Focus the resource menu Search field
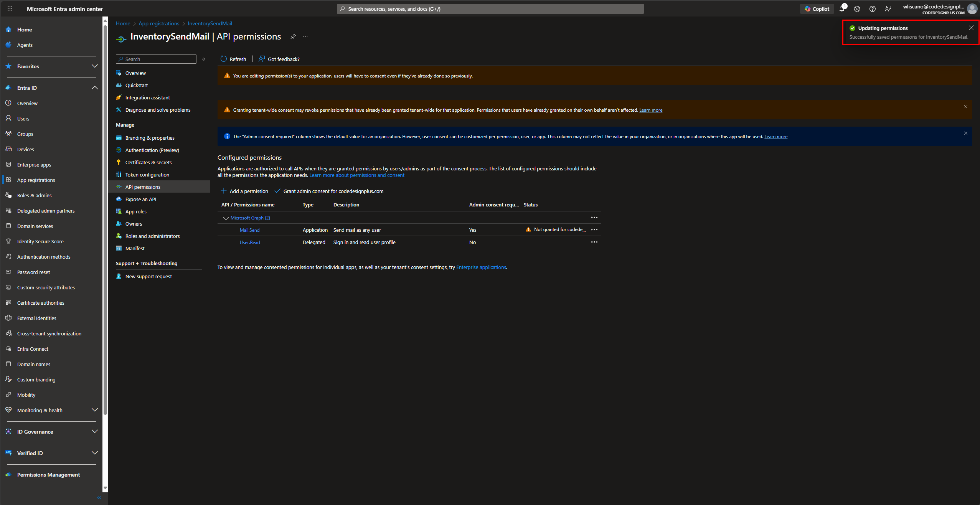Screen dimensions: 980x505 [x=156, y=59]
